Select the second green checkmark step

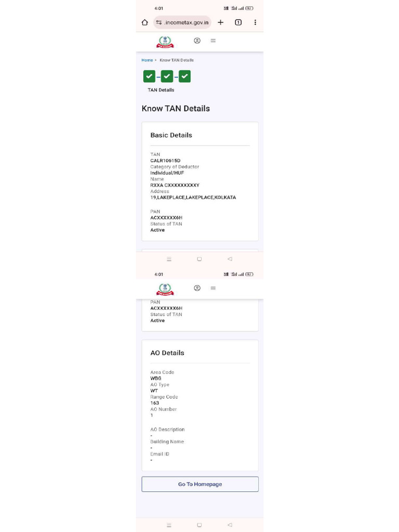(x=167, y=76)
